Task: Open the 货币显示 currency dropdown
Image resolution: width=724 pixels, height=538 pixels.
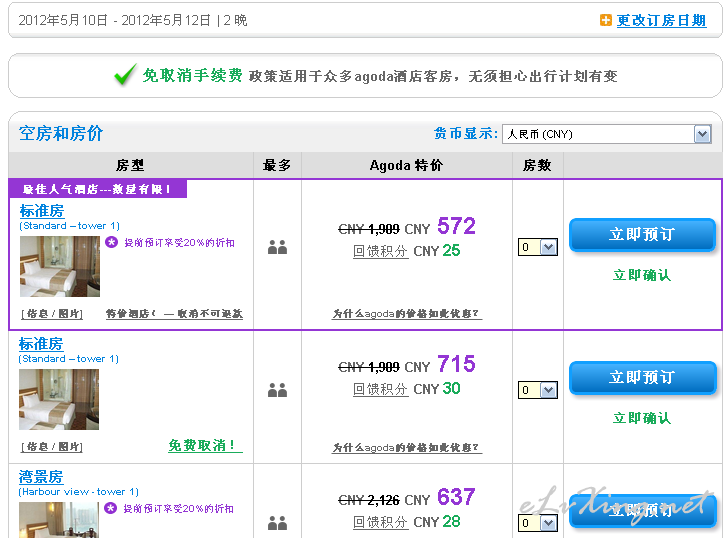Action: point(607,134)
